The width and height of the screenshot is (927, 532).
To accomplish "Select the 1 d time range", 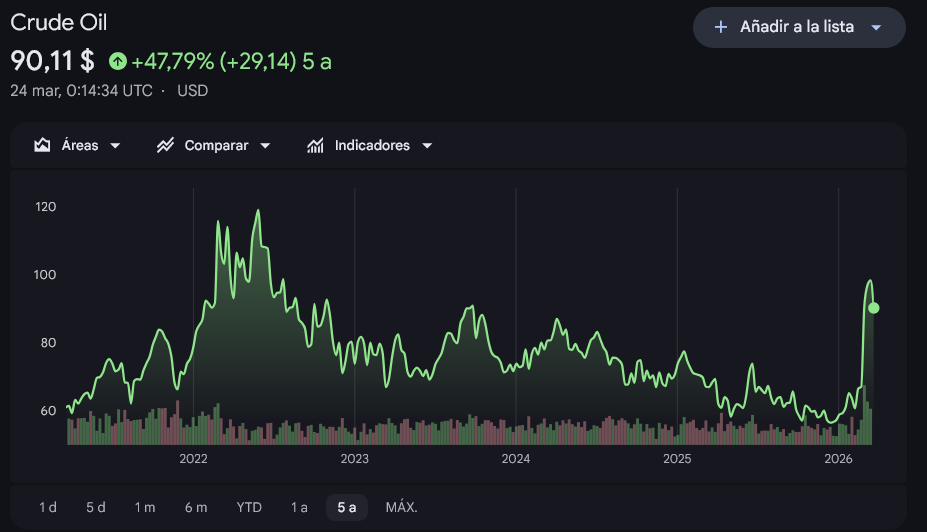I will click(x=48, y=507).
